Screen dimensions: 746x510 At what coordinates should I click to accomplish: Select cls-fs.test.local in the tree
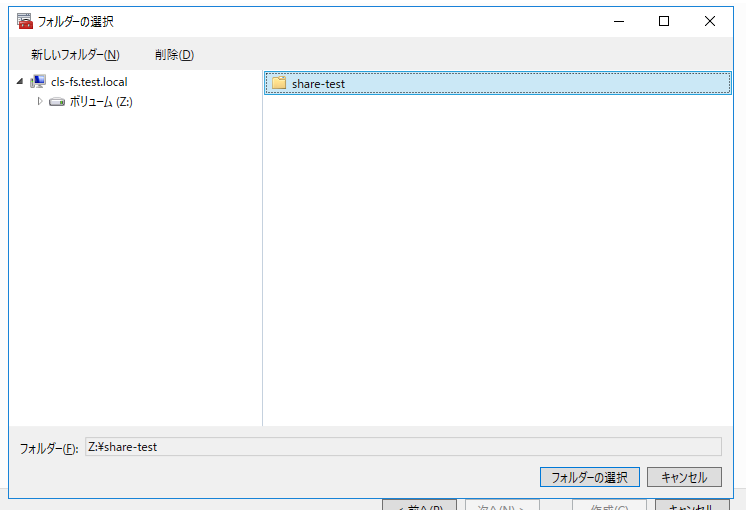coord(89,82)
